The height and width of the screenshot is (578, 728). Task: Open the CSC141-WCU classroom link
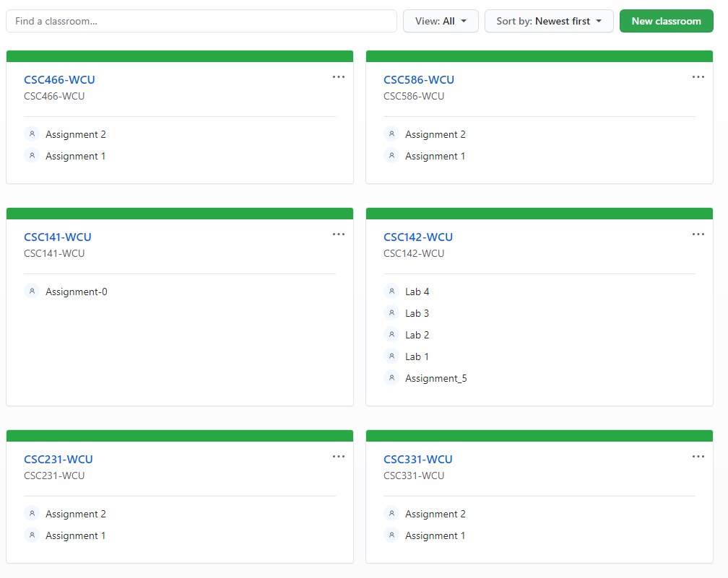point(58,237)
